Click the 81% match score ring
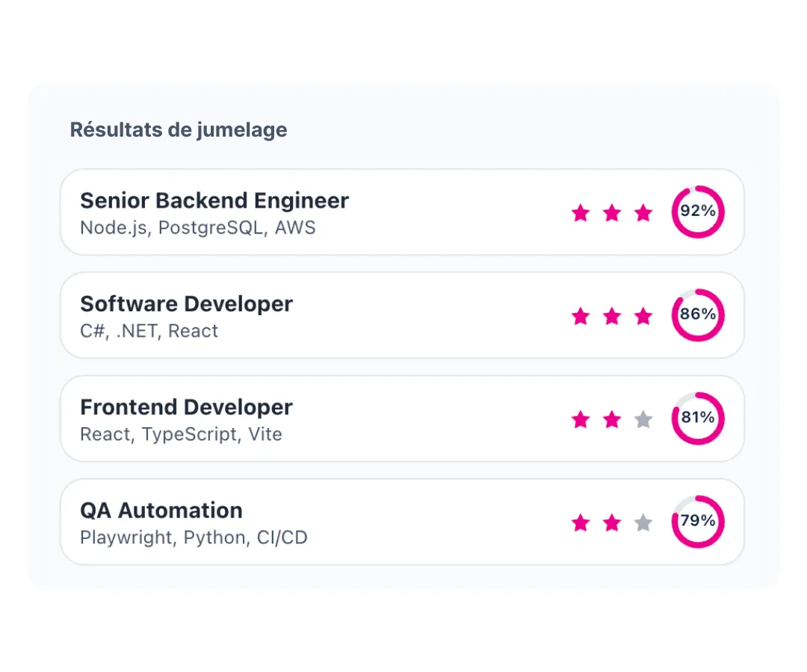Viewport: 807px width, 672px height. pyautogui.click(x=698, y=419)
